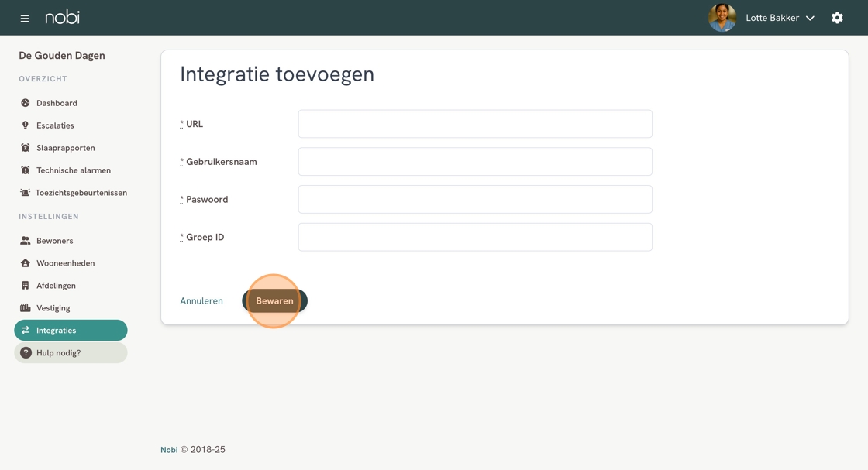
Task: Select the Slaaprapporten alarm icon
Action: [26, 148]
